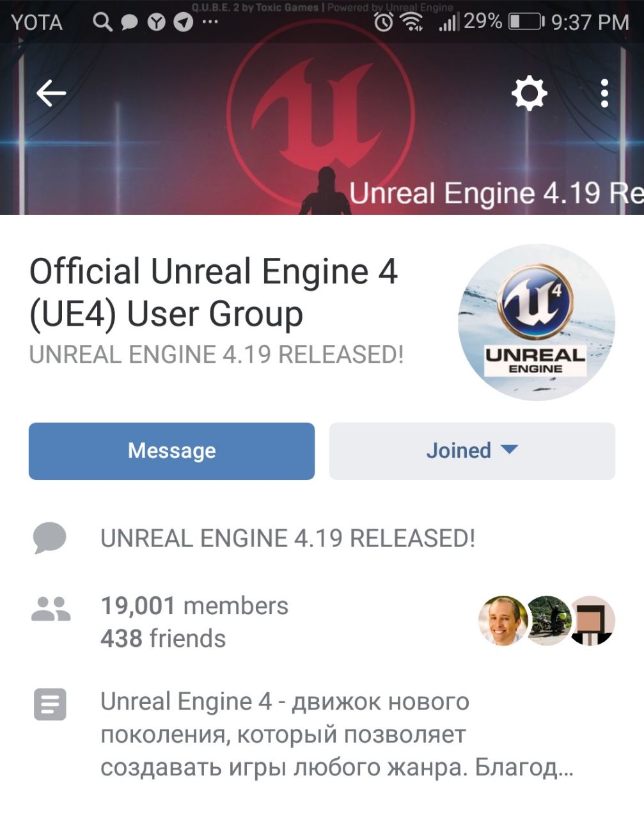Open the Unreal Engine group avatar
The image size is (644, 819).
pos(537,322)
